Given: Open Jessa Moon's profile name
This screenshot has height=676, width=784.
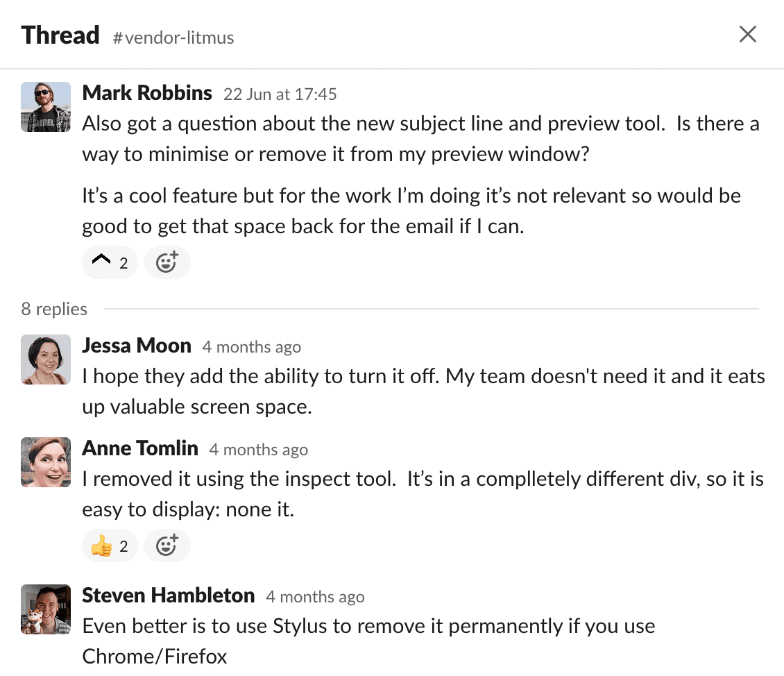Looking at the screenshot, I should (137, 346).
